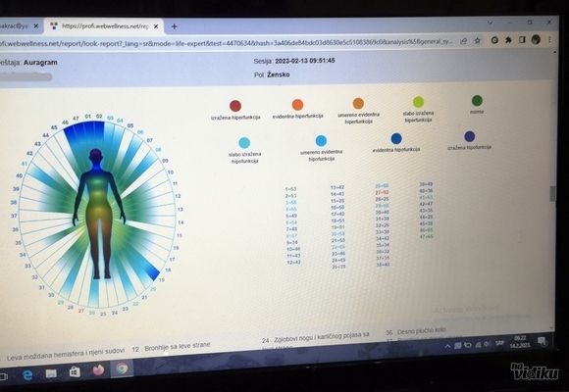This screenshot has height=392, width=569.
Task: Click the page vertical scrollbar thumb
Action: click(552, 194)
